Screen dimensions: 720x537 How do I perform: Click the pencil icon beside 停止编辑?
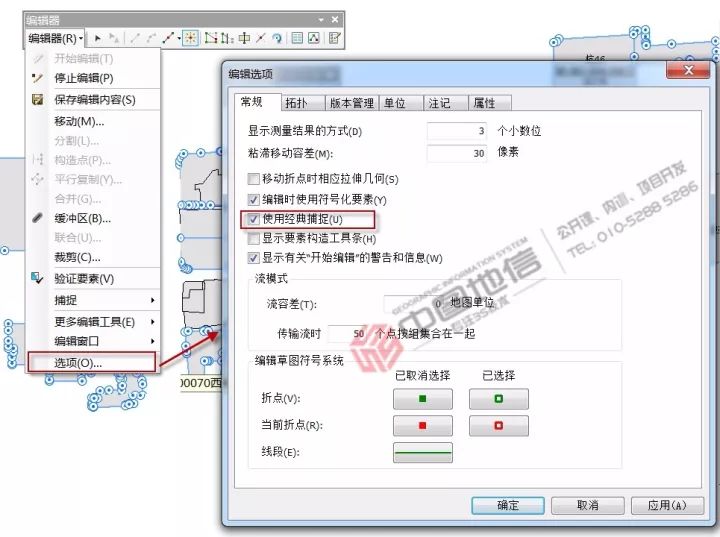click(x=37, y=78)
